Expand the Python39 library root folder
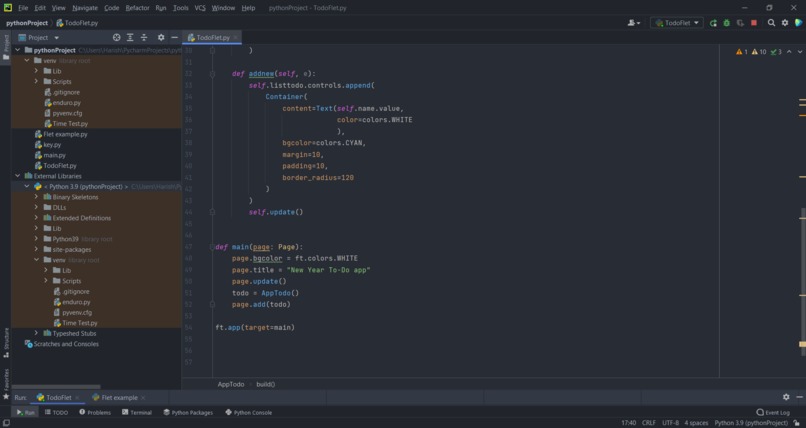The height and width of the screenshot is (428, 806). tap(36, 239)
